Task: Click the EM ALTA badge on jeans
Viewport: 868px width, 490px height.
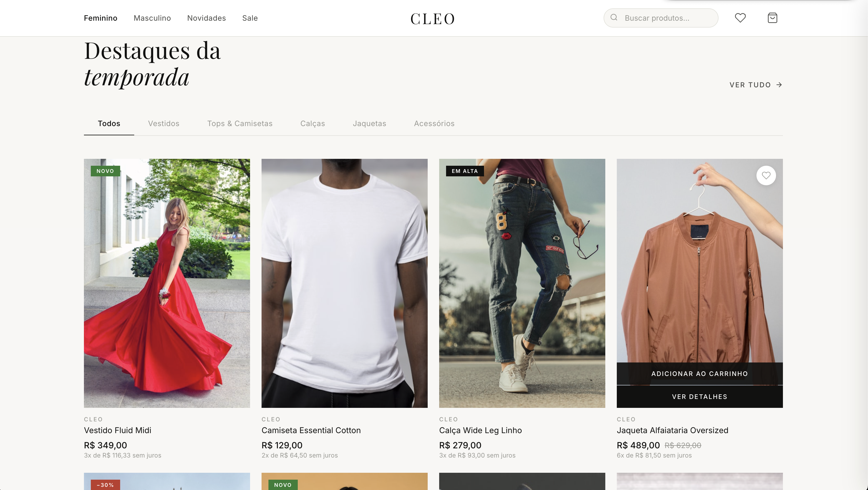Action: pyautogui.click(x=465, y=171)
